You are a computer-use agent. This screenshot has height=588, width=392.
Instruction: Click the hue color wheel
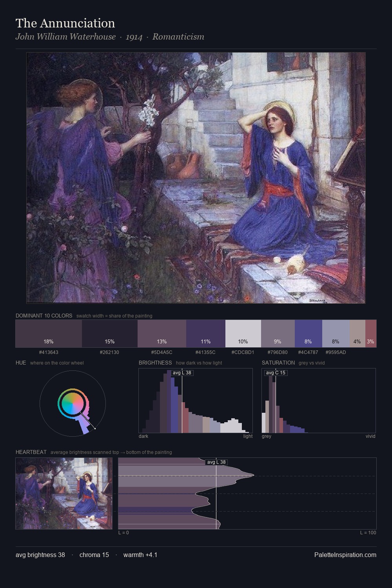(x=73, y=403)
